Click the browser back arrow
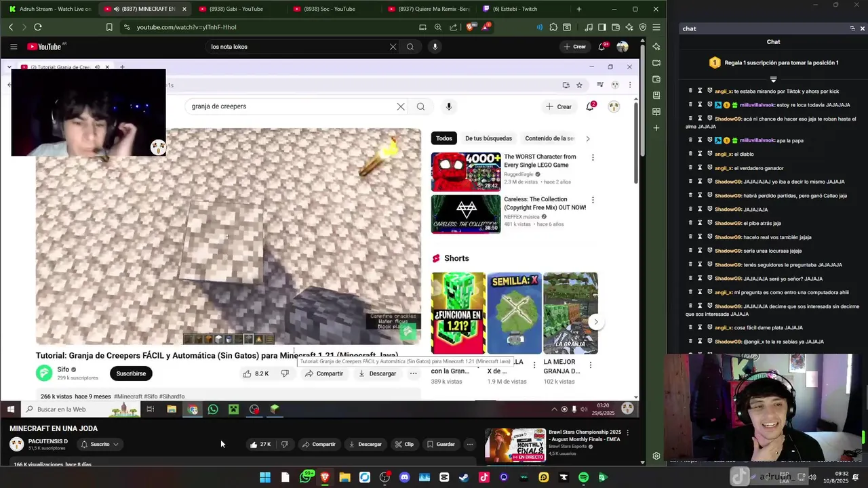This screenshot has width=868, height=488. click(11, 27)
